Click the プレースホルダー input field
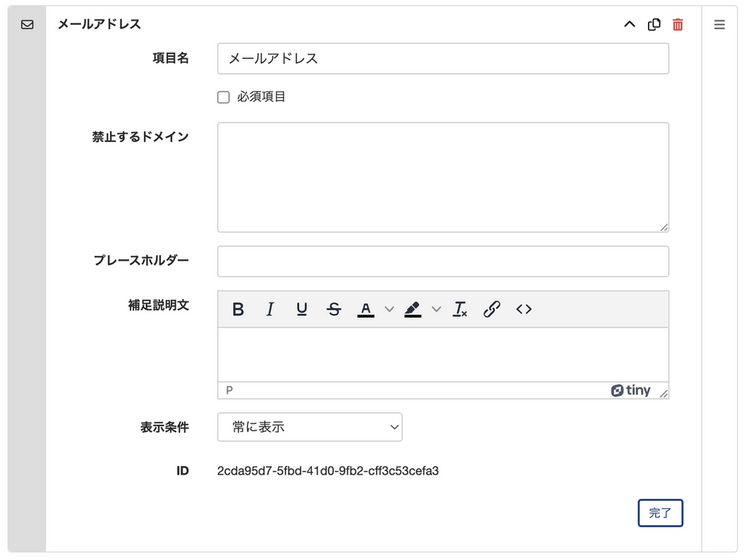Image resolution: width=746 pixels, height=560 pixels. [x=443, y=262]
